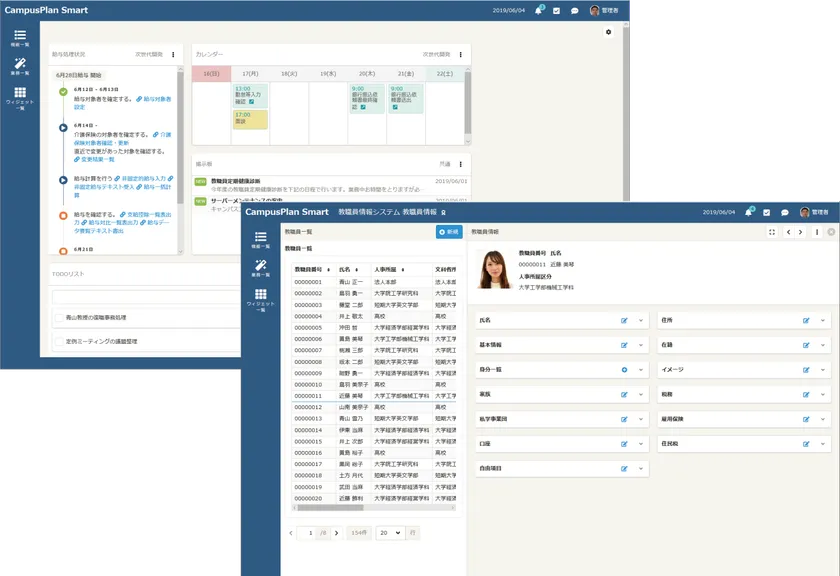Open the chat bubble icon in front window header
The height and width of the screenshot is (576, 840).
pos(783,212)
